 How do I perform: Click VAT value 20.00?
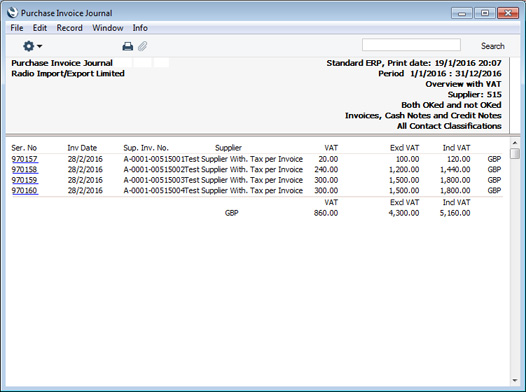coord(328,159)
